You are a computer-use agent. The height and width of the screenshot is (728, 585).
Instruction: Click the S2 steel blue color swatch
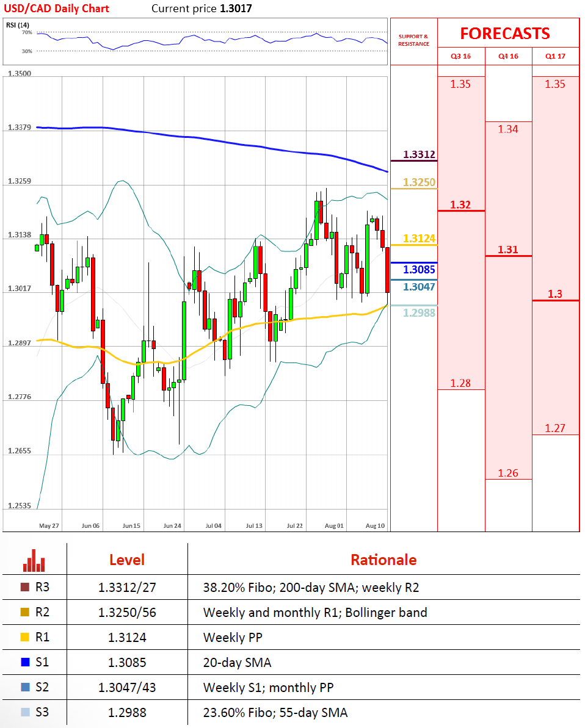point(25,687)
